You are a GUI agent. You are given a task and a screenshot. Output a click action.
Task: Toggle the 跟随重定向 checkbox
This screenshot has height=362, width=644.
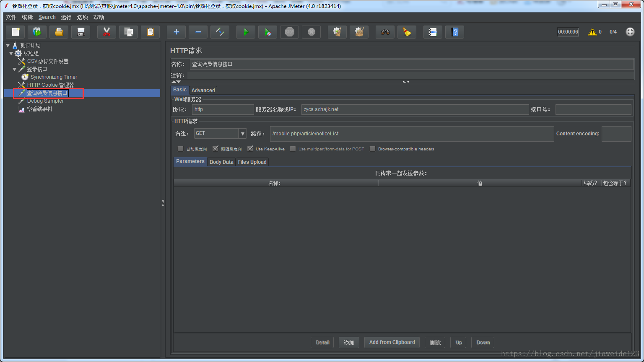[x=216, y=149]
